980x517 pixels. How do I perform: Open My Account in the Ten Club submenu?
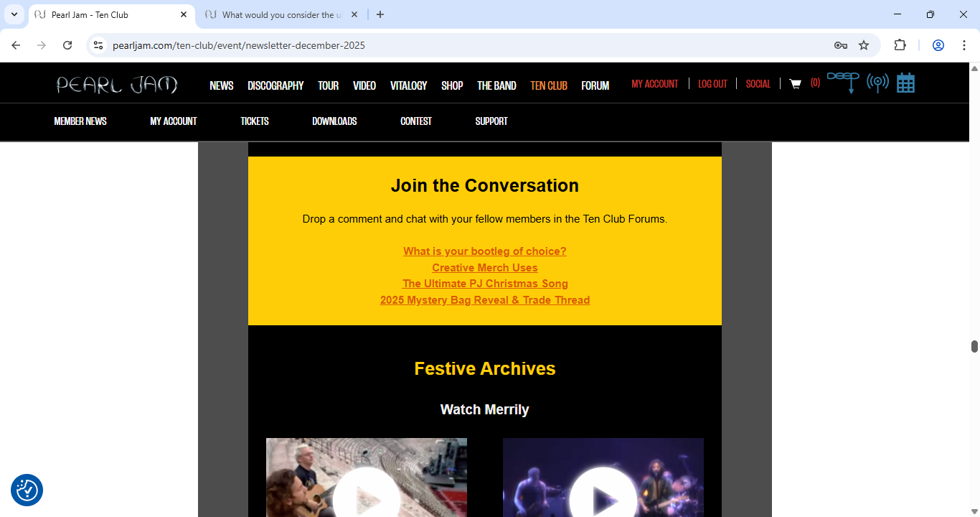point(174,121)
